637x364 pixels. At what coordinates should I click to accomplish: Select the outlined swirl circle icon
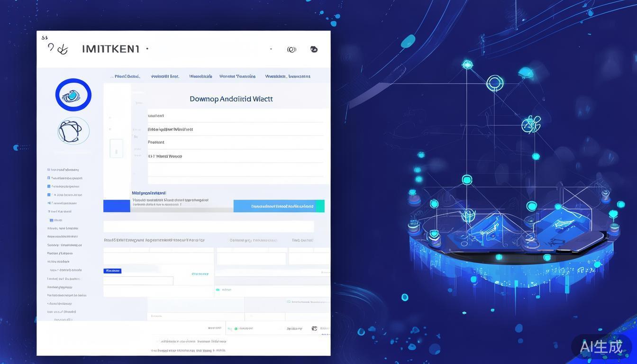(x=73, y=131)
